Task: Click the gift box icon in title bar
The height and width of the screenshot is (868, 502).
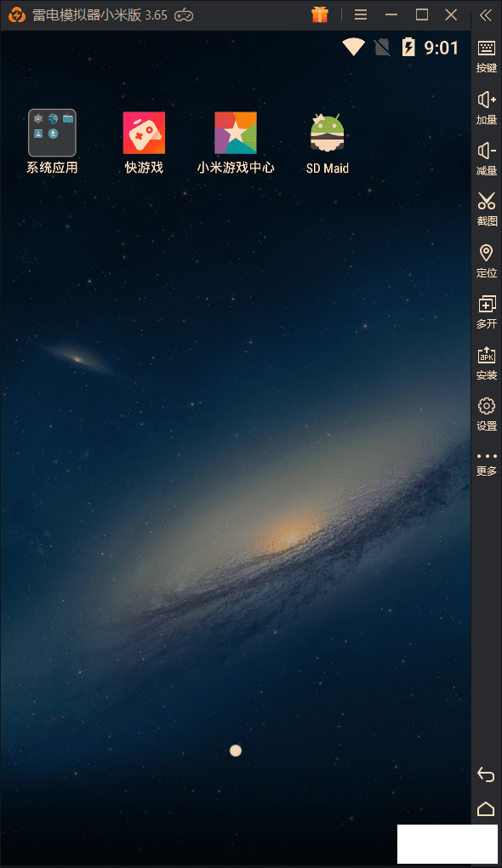Action: coord(320,14)
